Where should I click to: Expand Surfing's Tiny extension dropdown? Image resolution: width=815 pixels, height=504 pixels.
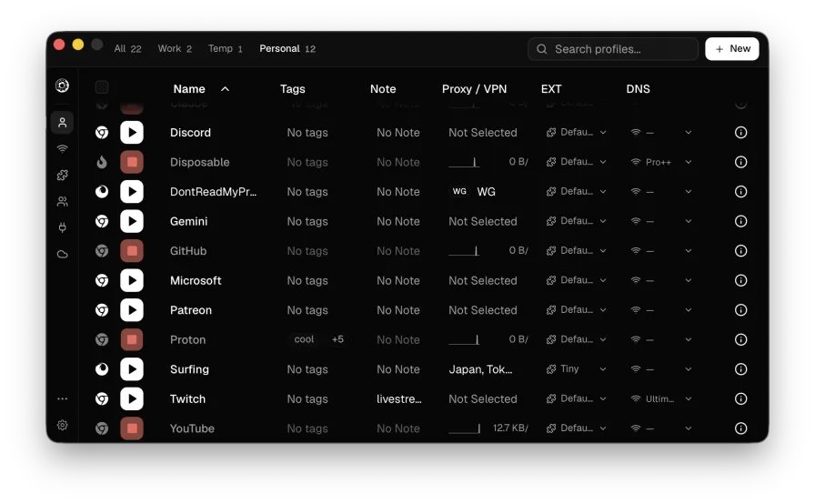(x=576, y=369)
